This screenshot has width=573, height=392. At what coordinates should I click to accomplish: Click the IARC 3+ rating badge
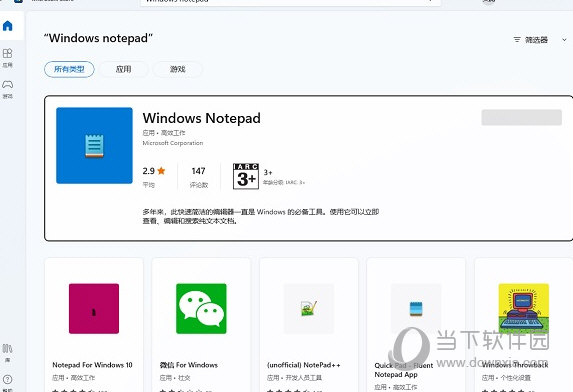pyautogui.click(x=246, y=176)
